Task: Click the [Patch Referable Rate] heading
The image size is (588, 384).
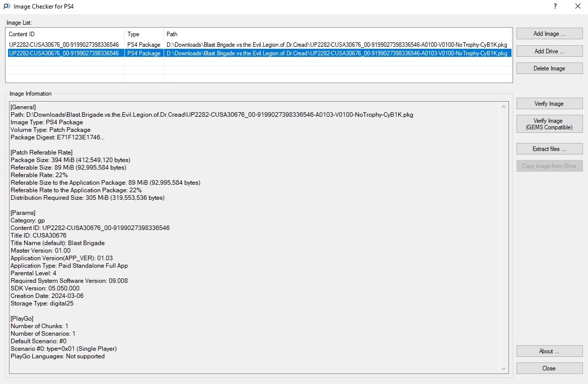Action: [42, 152]
